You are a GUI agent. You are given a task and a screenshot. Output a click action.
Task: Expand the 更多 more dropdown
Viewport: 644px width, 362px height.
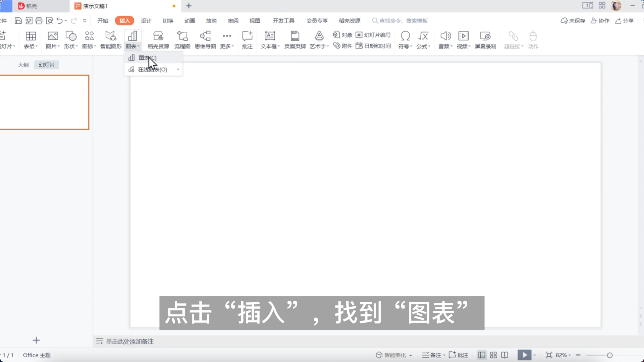point(227,40)
